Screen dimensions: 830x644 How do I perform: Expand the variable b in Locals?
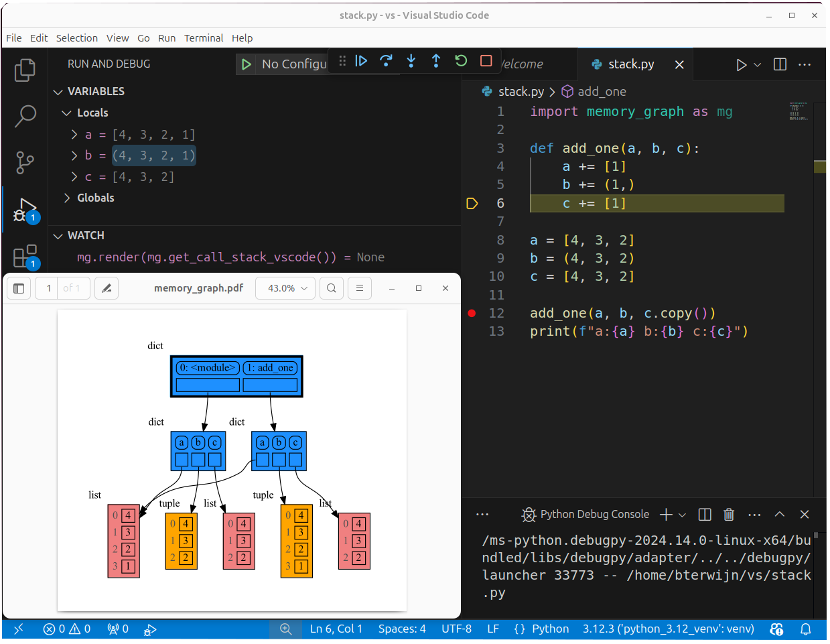[x=74, y=155]
